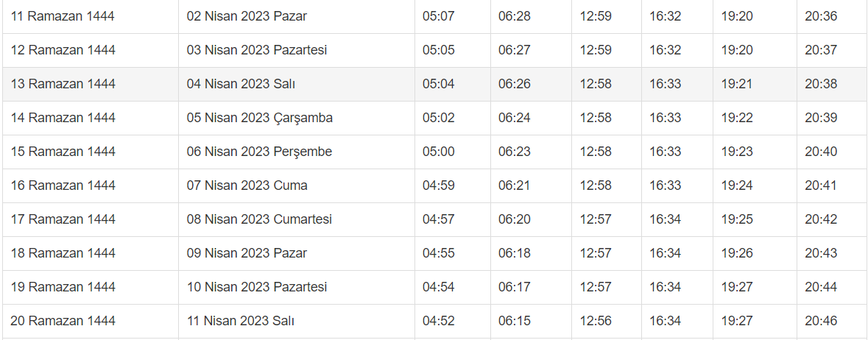Screen dimensions: 868x340
Task: Select the "20 Ramazan 1444" date cell
Action: [x=63, y=321]
